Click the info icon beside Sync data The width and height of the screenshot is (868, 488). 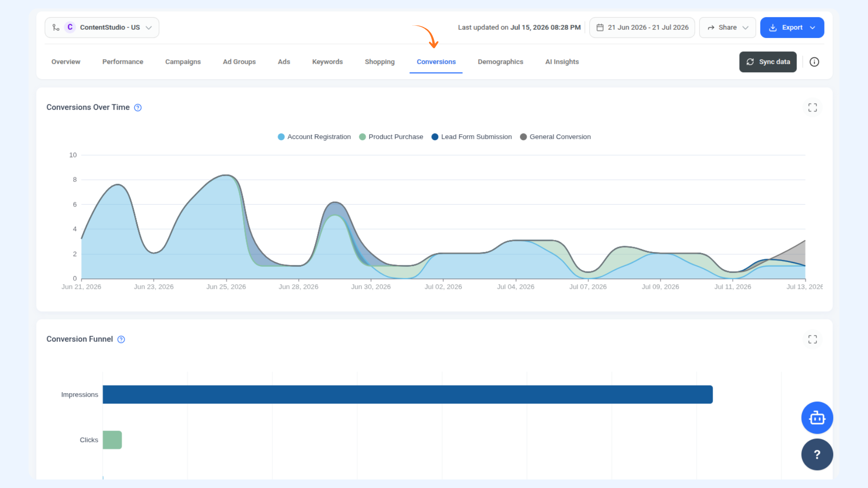point(814,62)
